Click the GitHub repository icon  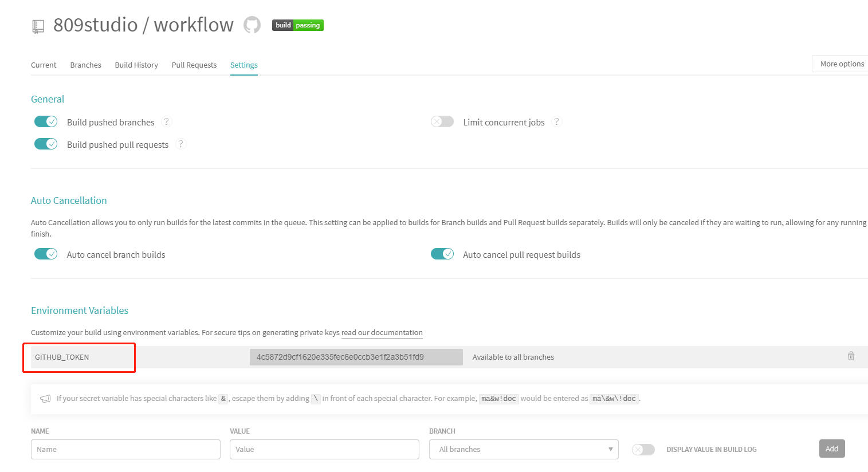tap(252, 25)
